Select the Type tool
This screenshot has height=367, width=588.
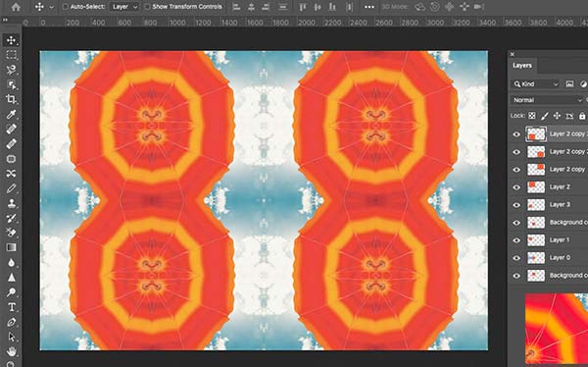point(11,307)
